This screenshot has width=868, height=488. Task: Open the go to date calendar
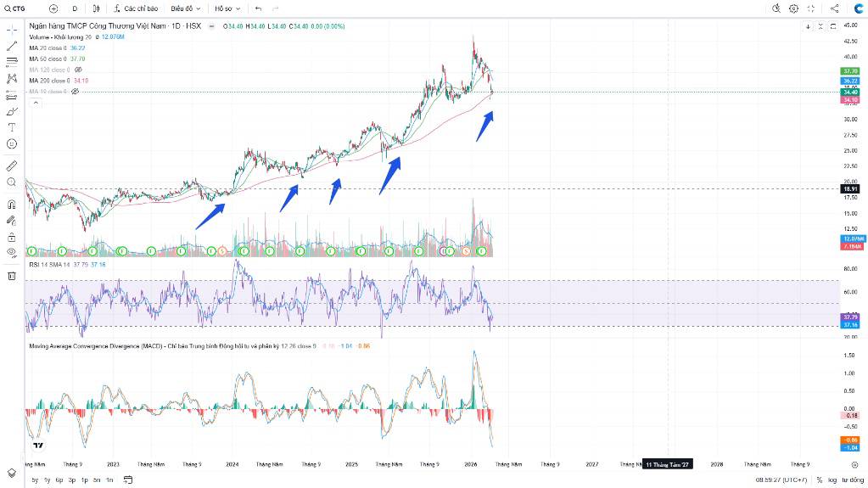[128, 480]
